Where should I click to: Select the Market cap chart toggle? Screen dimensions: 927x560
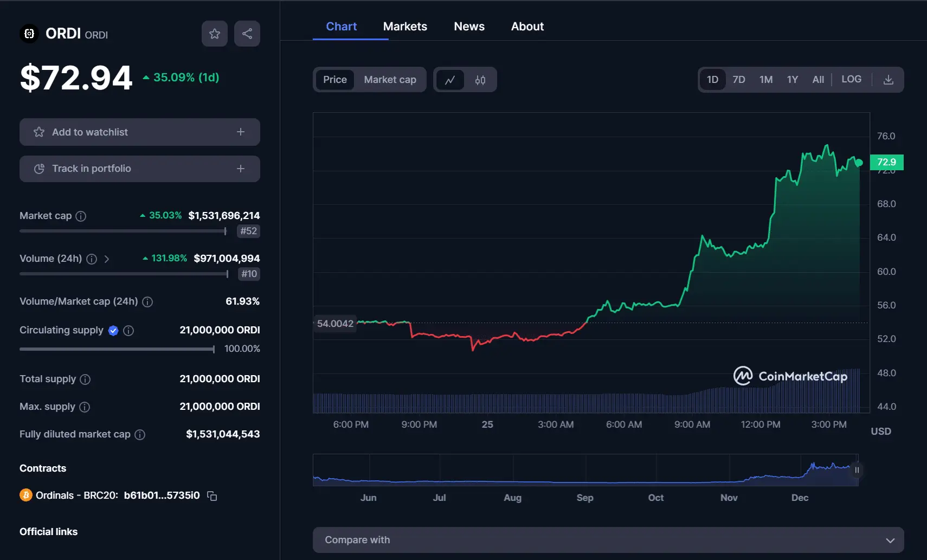click(390, 80)
